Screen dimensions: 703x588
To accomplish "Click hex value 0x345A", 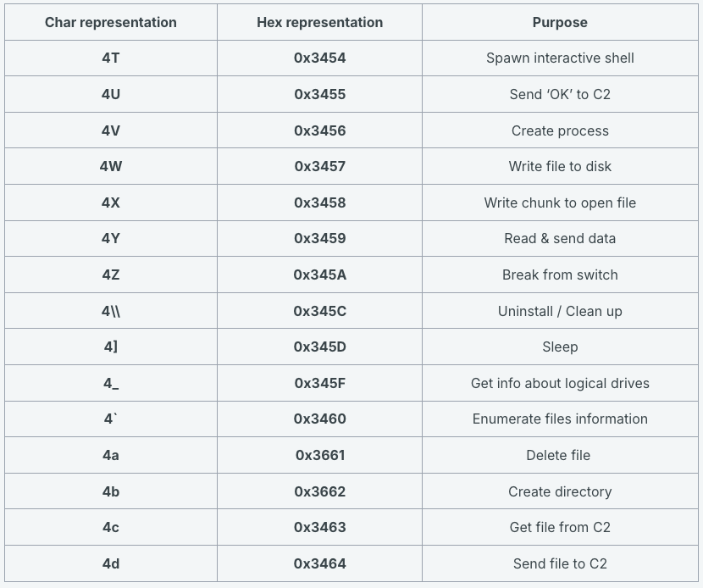I will [319, 275].
